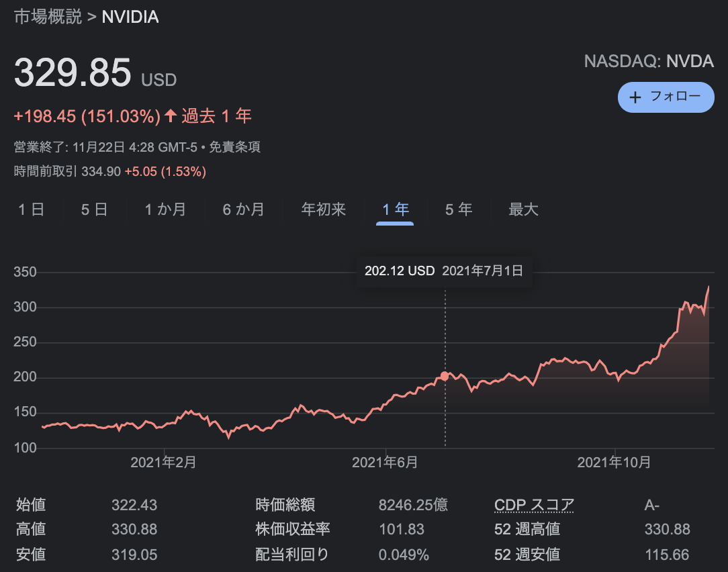Screen dimensions: 728x572
Task: Click the NASDAQ: NVDA ticker label
Action: pyautogui.click(x=649, y=61)
